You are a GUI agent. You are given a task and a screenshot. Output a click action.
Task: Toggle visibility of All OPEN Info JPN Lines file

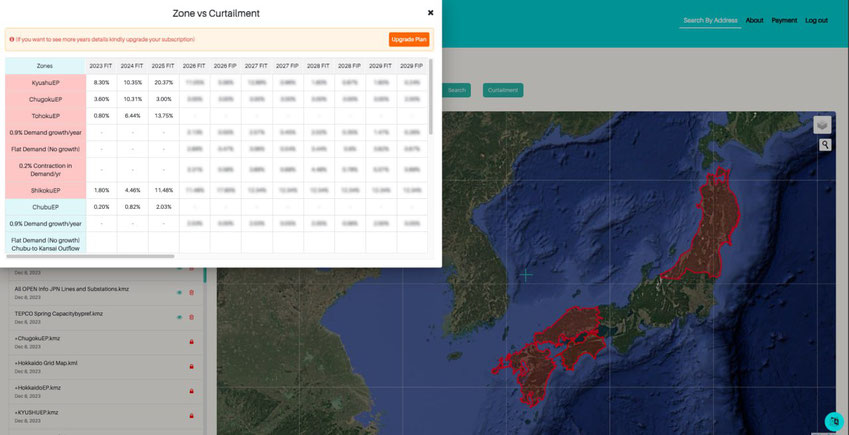tap(180, 293)
